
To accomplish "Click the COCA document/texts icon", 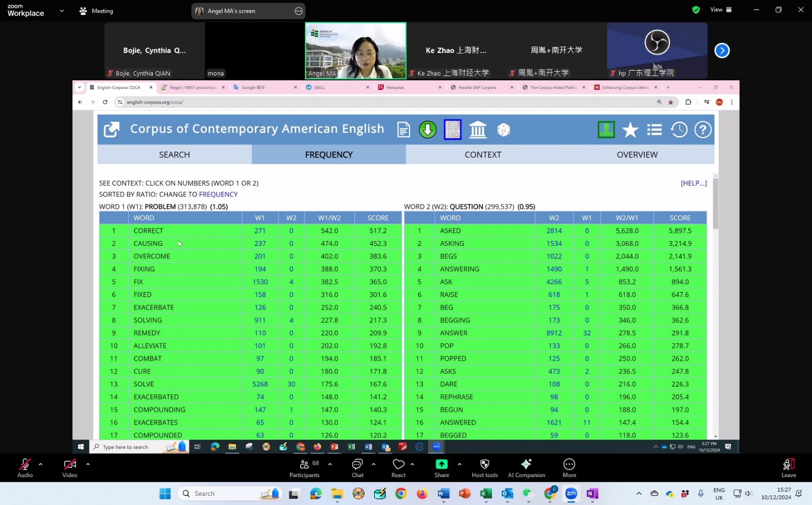I will pyautogui.click(x=404, y=130).
